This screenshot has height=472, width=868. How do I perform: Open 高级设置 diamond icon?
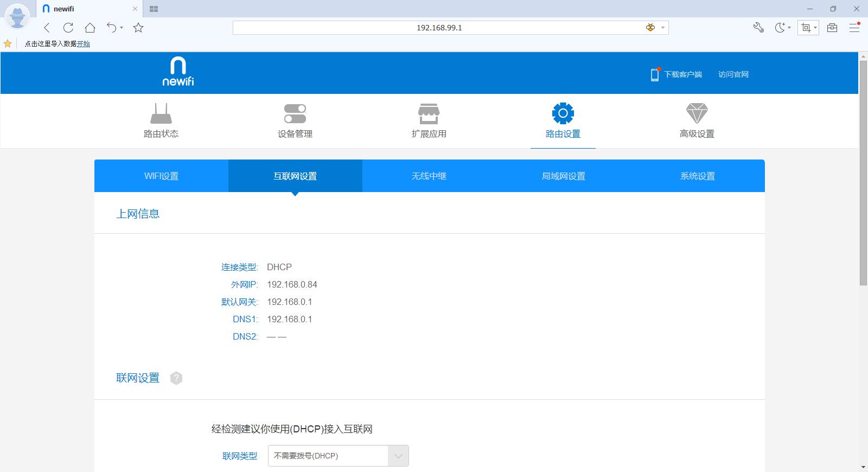point(697,113)
